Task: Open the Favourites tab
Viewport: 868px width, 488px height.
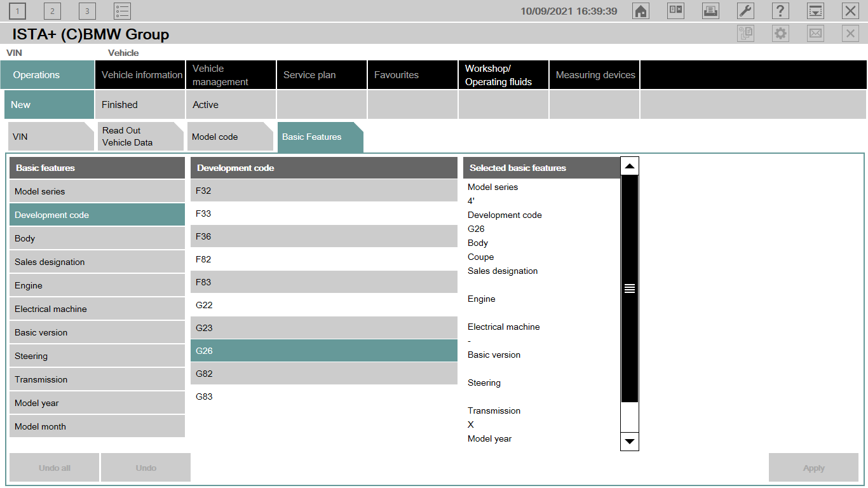Action: (x=413, y=75)
